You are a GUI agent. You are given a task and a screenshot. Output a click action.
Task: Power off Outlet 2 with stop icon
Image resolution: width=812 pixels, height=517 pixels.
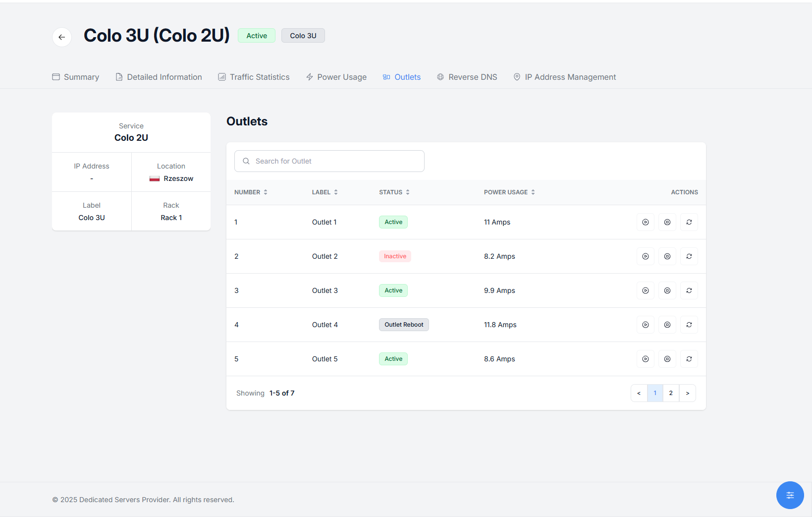(x=667, y=256)
